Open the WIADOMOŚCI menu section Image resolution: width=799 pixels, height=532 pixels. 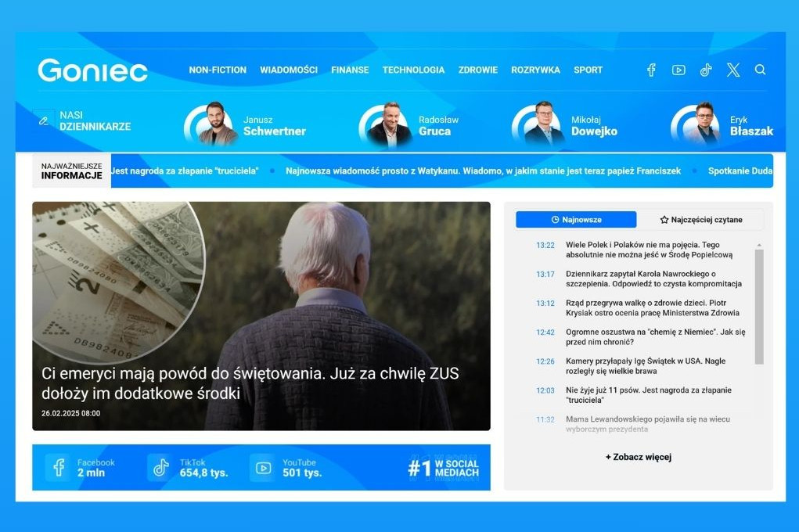[289, 70]
